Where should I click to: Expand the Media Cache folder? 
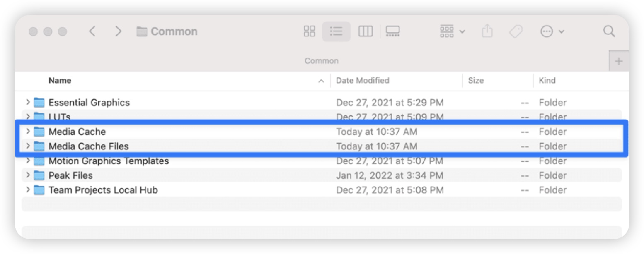pyautogui.click(x=28, y=132)
